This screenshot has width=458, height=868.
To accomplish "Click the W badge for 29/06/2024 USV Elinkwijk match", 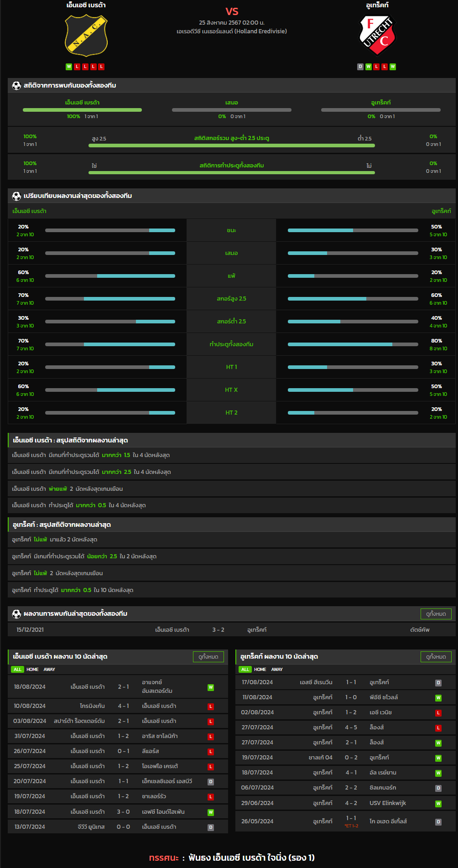I will pos(438,804).
